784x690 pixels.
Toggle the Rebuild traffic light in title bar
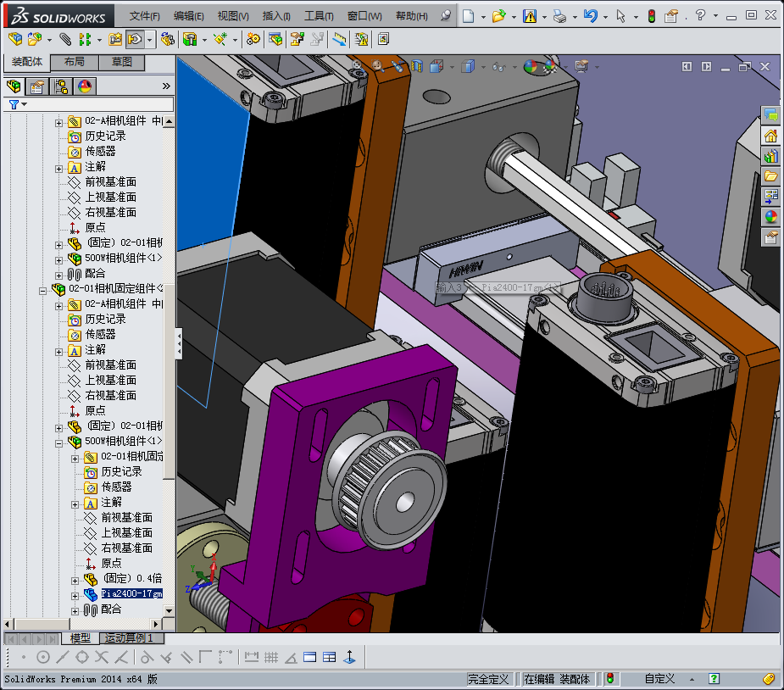pos(652,16)
